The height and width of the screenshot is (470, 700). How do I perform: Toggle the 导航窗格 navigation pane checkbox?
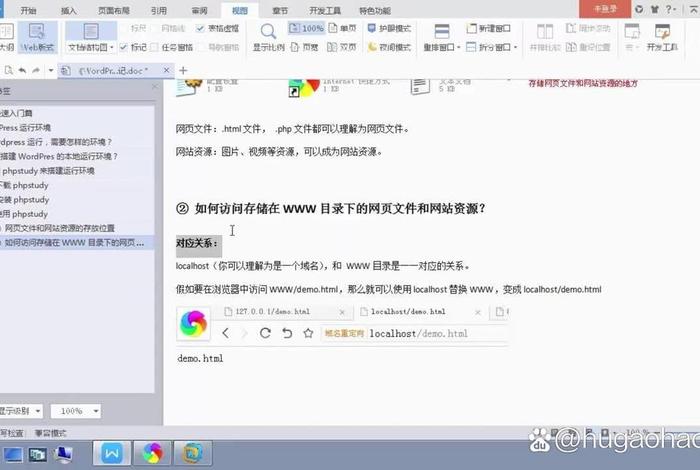point(202,47)
